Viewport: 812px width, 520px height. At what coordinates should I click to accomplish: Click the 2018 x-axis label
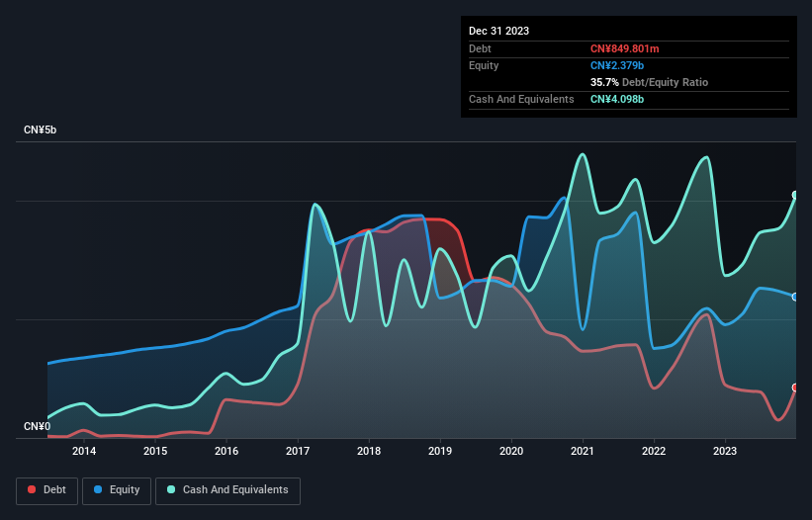369,451
